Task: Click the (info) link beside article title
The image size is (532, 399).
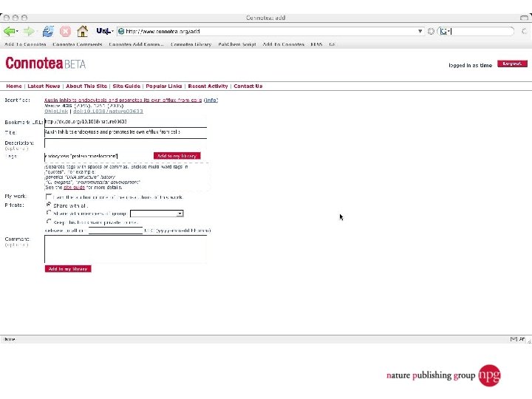Action: [x=211, y=100]
